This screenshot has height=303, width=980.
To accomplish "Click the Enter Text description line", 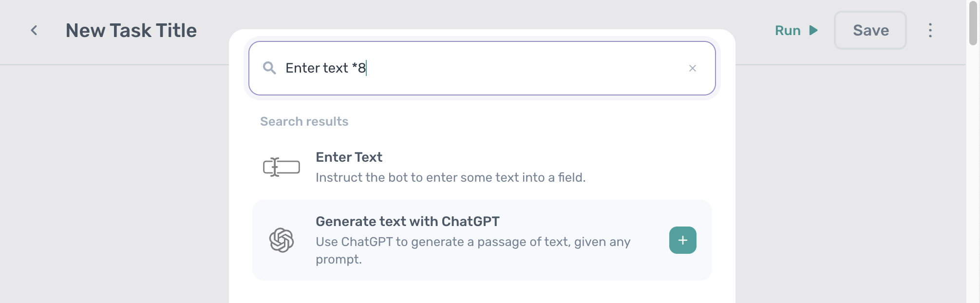I will pos(451,177).
